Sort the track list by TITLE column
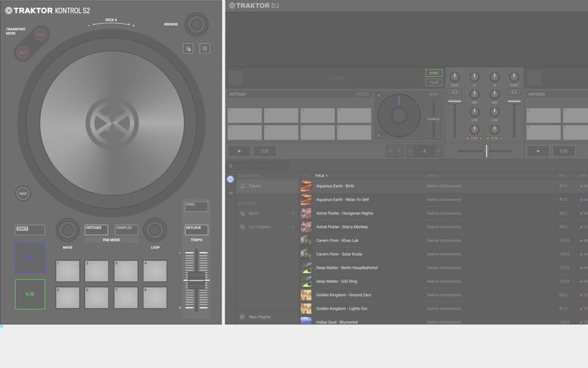 pyautogui.click(x=321, y=176)
